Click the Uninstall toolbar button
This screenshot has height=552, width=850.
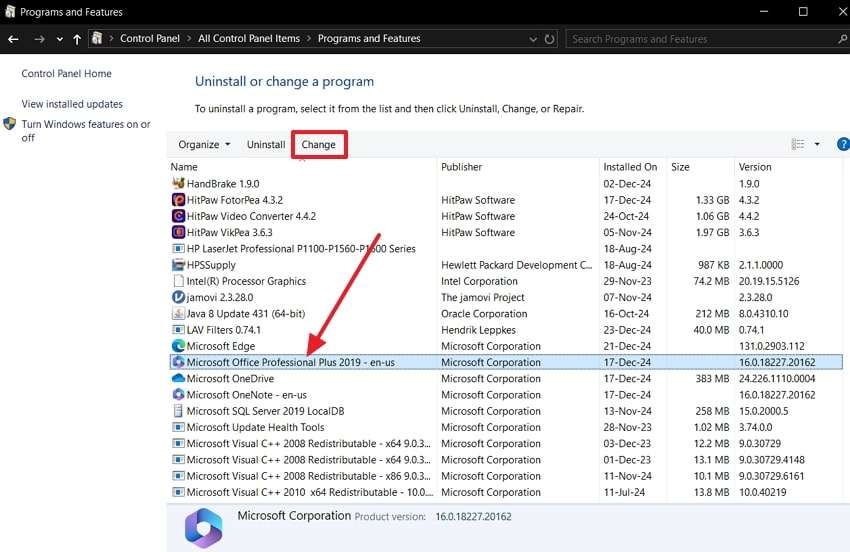click(x=266, y=145)
